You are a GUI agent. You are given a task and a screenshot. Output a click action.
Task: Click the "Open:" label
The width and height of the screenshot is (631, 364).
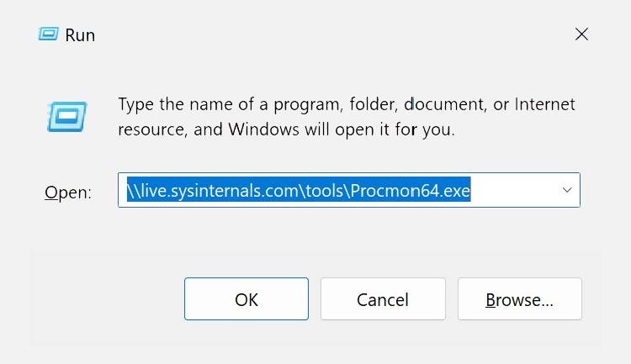[x=67, y=193]
